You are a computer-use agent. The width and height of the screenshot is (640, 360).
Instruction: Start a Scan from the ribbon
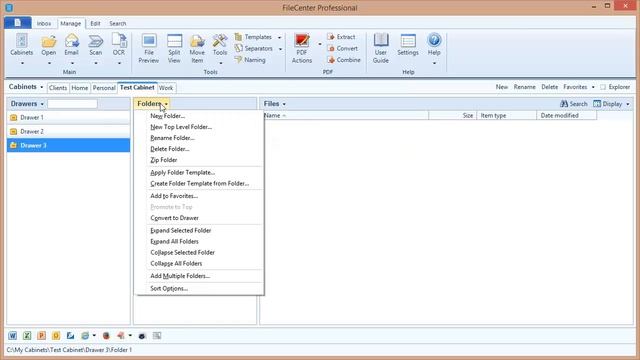(96, 44)
